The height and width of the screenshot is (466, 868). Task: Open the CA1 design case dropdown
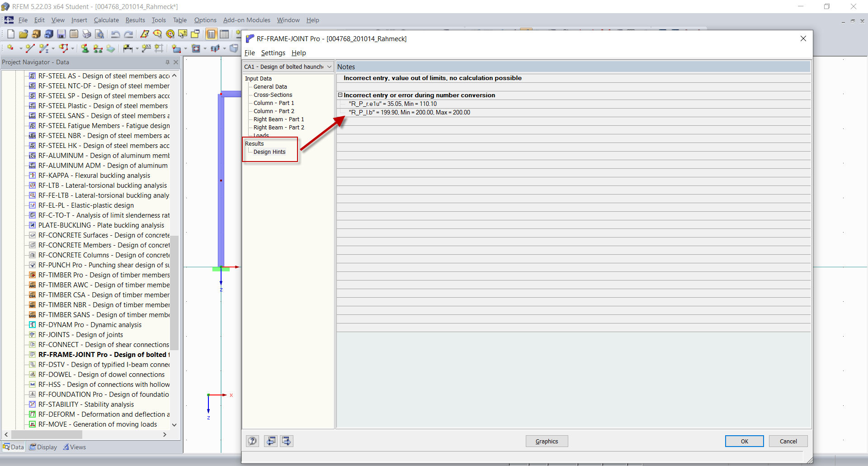coord(330,67)
